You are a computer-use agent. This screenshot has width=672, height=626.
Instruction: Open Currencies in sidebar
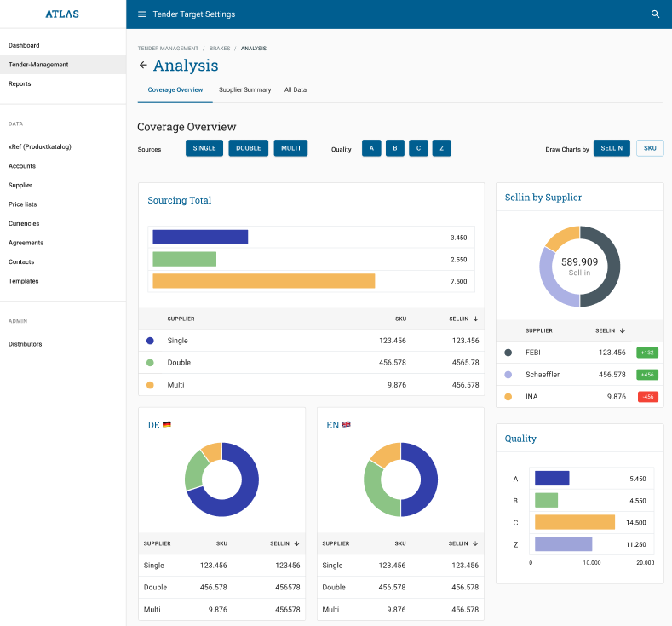point(24,224)
